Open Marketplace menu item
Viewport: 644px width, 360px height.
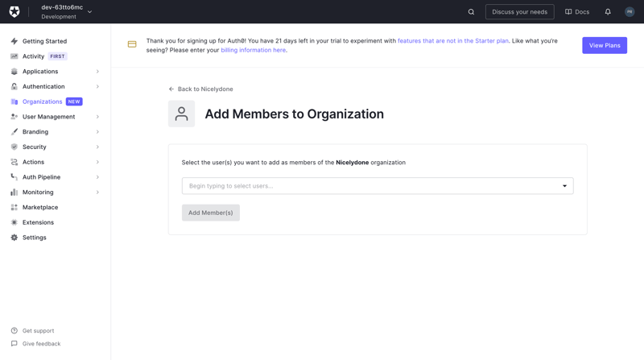tap(40, 207)
